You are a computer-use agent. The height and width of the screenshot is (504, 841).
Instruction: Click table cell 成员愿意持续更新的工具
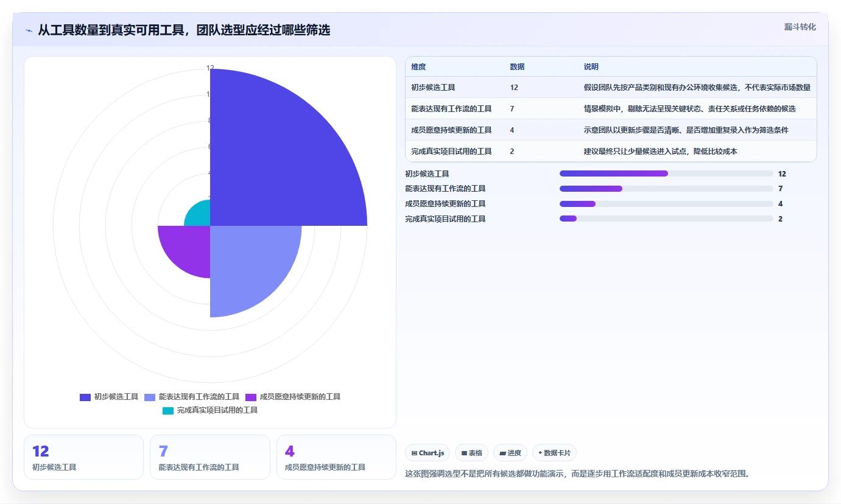tap(451, 130)
